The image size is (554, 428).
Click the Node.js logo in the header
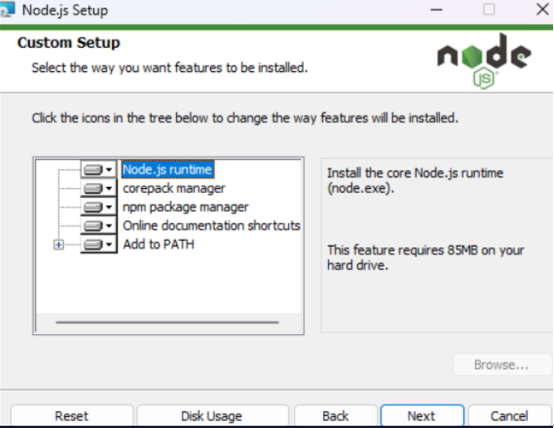coord(484,61)
